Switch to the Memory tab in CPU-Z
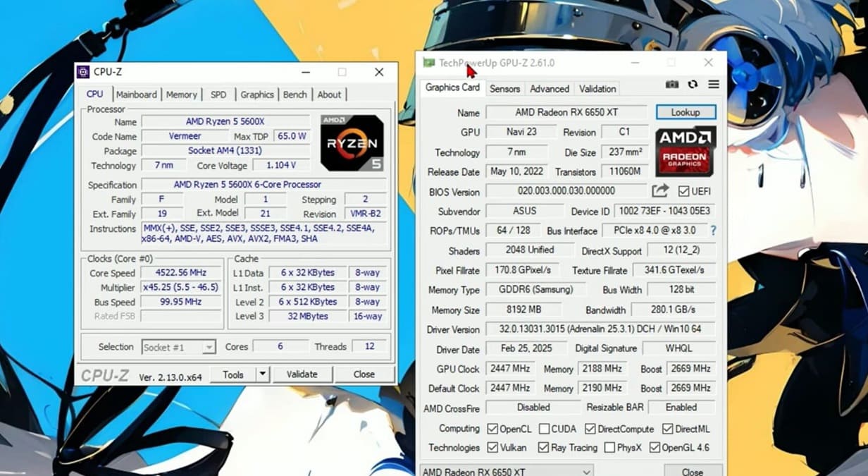The image size is (868, 476). point(182,94)
